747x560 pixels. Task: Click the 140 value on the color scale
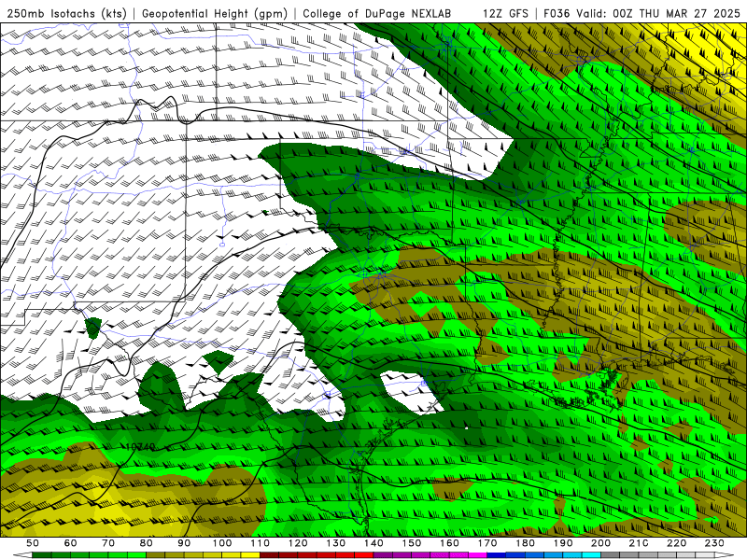coord(373,543)
